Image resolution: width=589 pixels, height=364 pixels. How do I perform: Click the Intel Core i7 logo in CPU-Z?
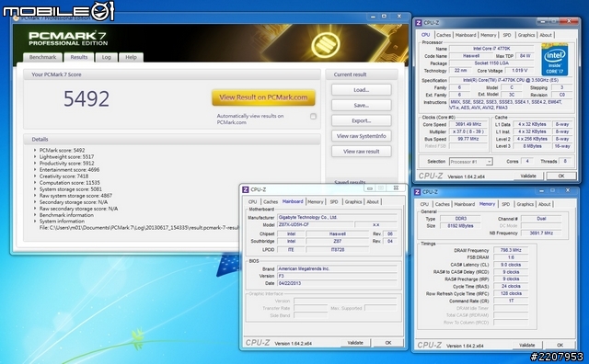pyautogui.click(x=554, y=60)
